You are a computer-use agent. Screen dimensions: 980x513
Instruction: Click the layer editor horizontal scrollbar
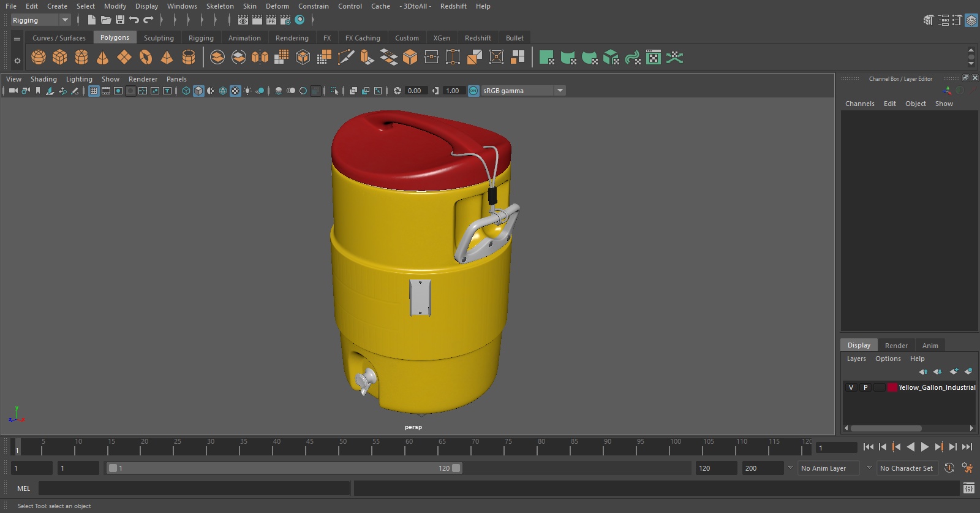tap(886, 428)
